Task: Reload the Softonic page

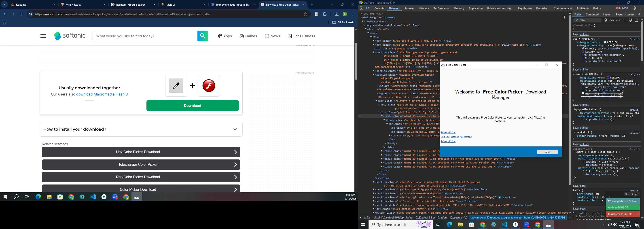Action: tap(21, 14)
